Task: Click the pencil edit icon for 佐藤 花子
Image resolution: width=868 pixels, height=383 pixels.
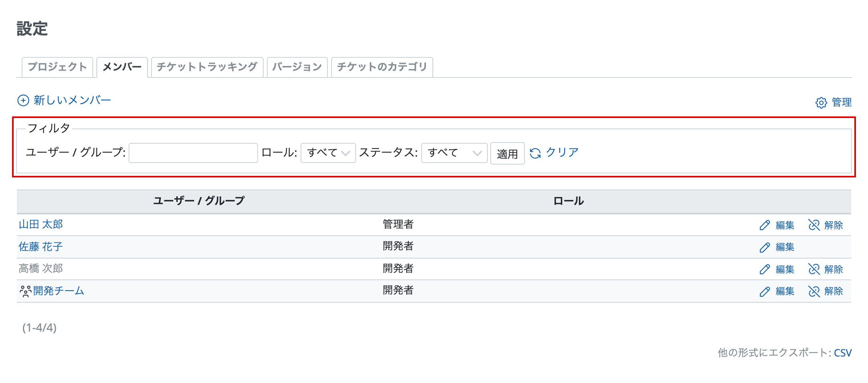Action: (x=765, y=247)
